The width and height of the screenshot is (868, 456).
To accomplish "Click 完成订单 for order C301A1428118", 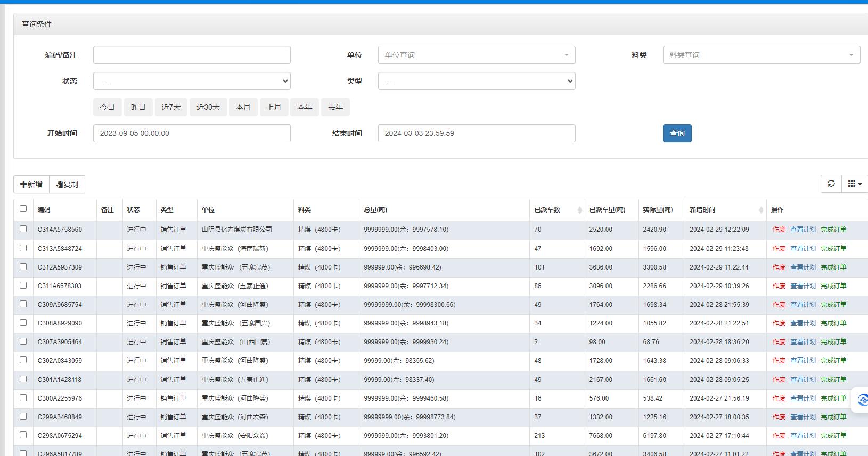I will [x=833, y=380].
